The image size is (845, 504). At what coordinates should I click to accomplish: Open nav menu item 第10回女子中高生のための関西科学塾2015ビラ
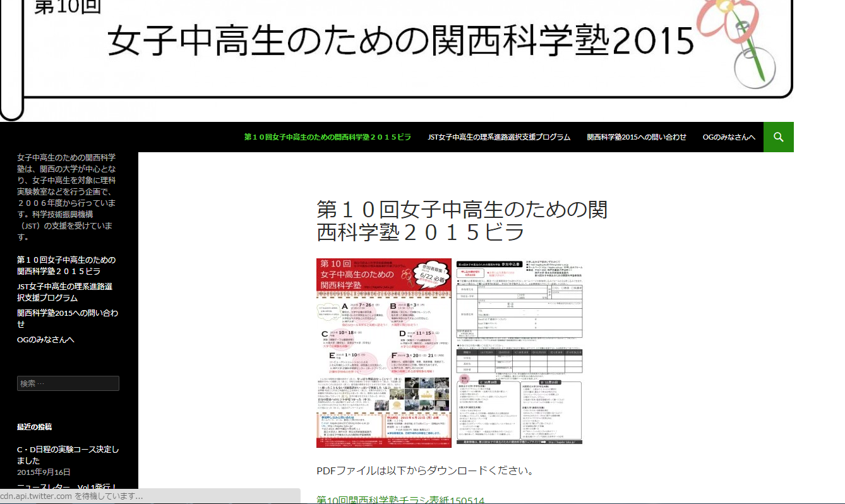tap(327, 137)
